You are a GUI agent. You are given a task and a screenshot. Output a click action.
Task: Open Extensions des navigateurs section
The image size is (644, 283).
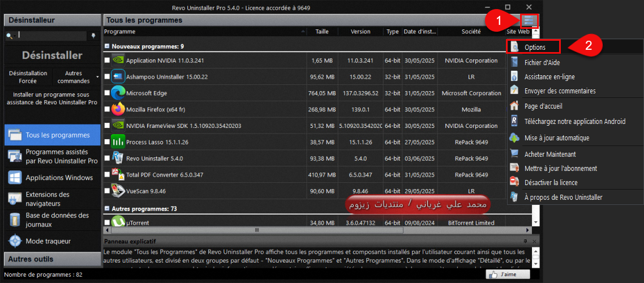[52, 199]
